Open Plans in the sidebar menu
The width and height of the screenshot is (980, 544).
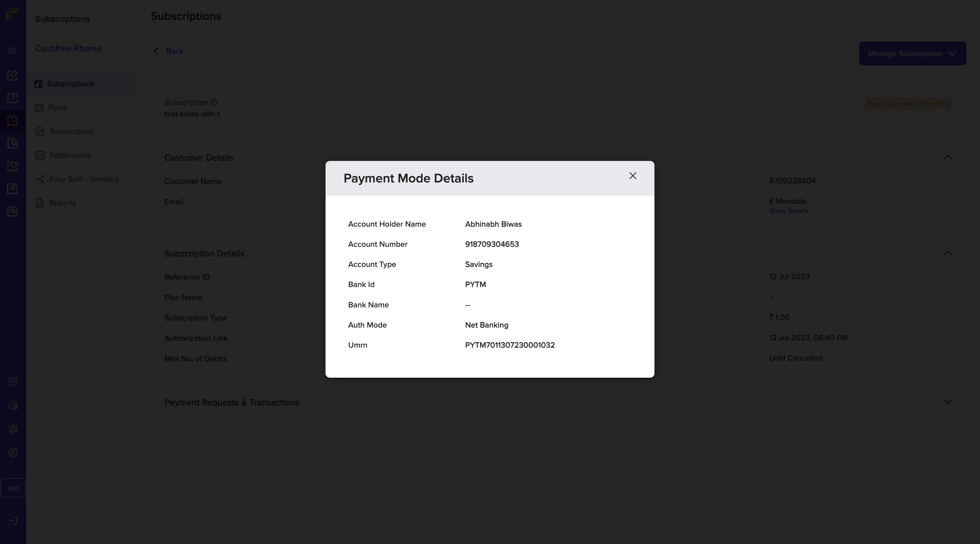58,108
